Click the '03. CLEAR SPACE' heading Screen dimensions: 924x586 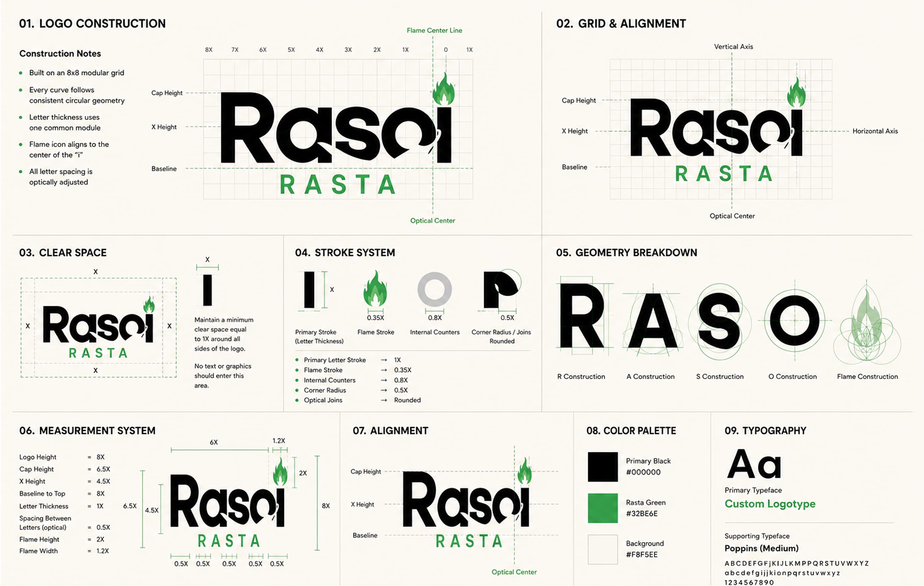63,253
